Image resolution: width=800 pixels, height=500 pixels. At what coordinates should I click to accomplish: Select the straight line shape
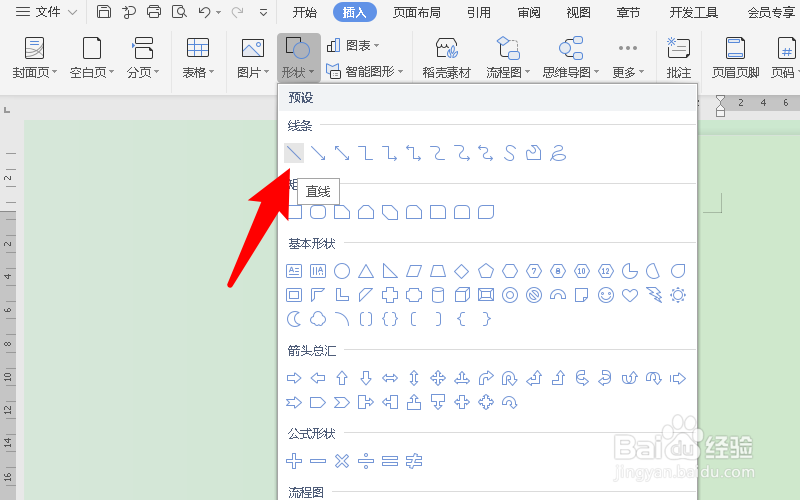pos(294,153)
